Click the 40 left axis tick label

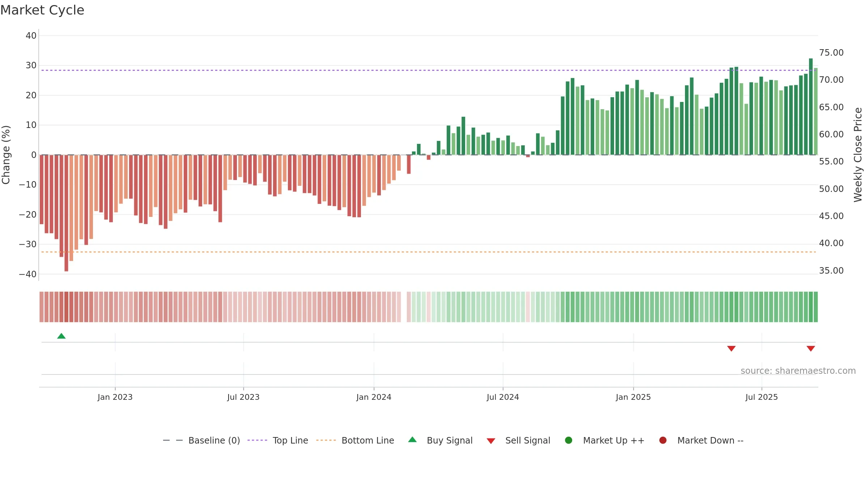click(x=31, y=36)
